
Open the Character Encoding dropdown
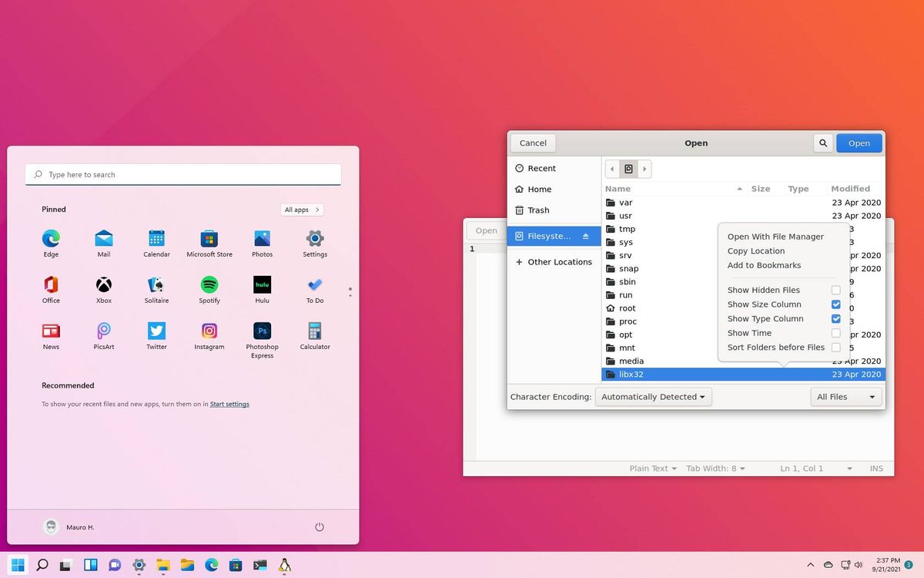tap(653, 396)
